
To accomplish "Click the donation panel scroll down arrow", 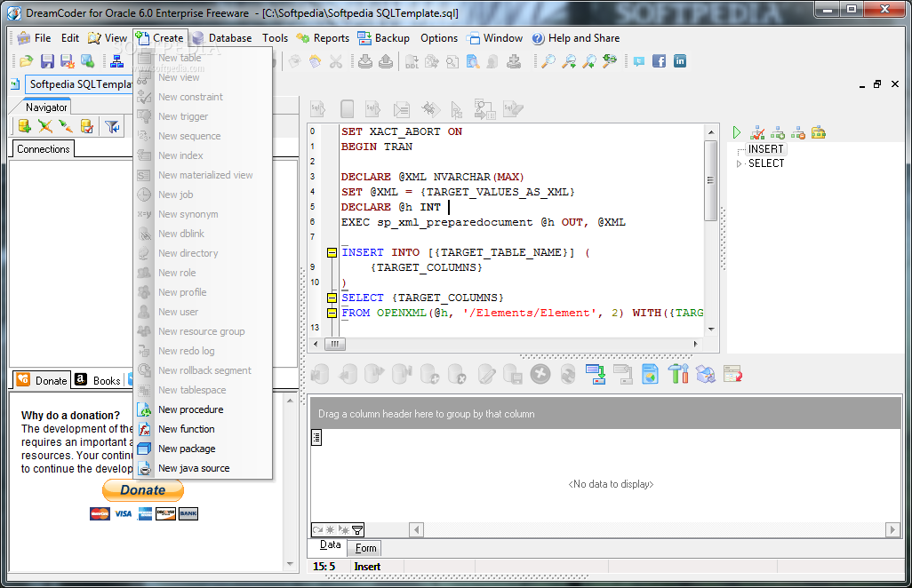I will 290,564.
